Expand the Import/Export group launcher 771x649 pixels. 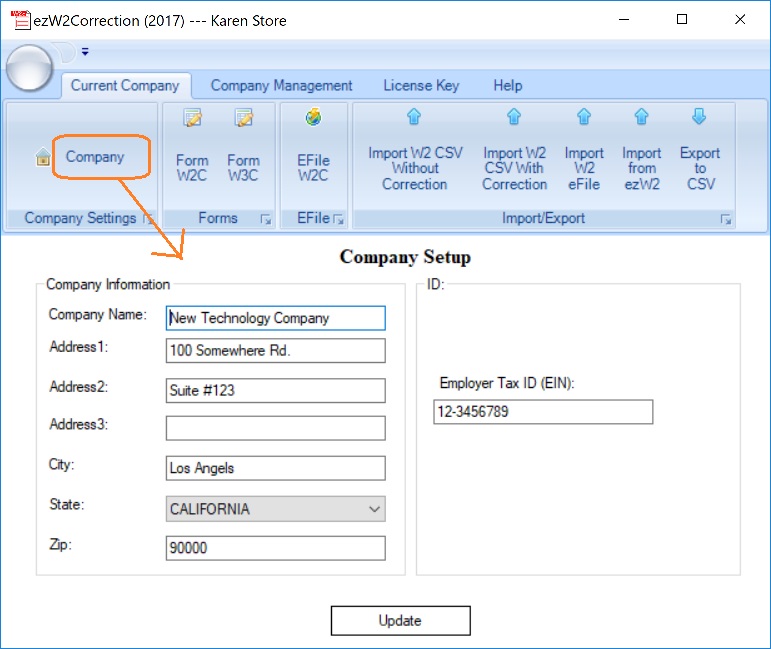726,219
